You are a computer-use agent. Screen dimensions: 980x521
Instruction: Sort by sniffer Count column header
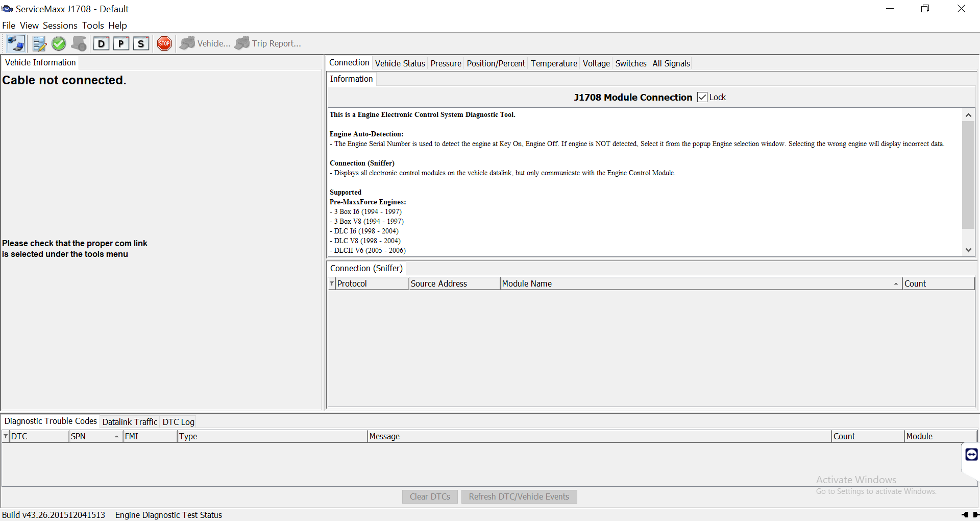[x=938, y=283]
